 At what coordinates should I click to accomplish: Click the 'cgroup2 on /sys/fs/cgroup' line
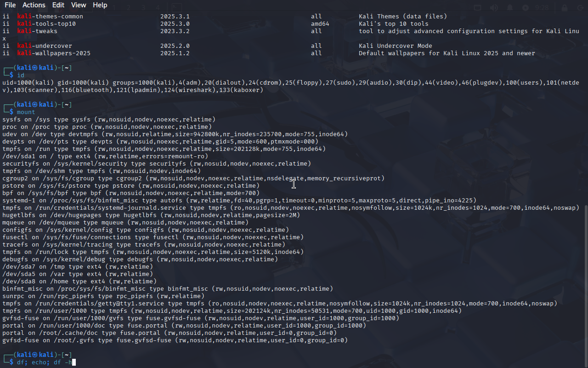[193, 178]
